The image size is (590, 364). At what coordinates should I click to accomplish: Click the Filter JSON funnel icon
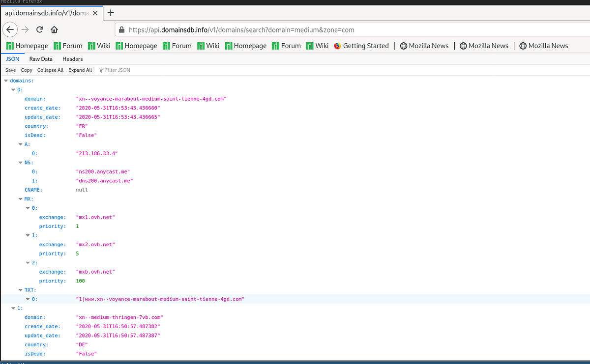click(101, 70)
